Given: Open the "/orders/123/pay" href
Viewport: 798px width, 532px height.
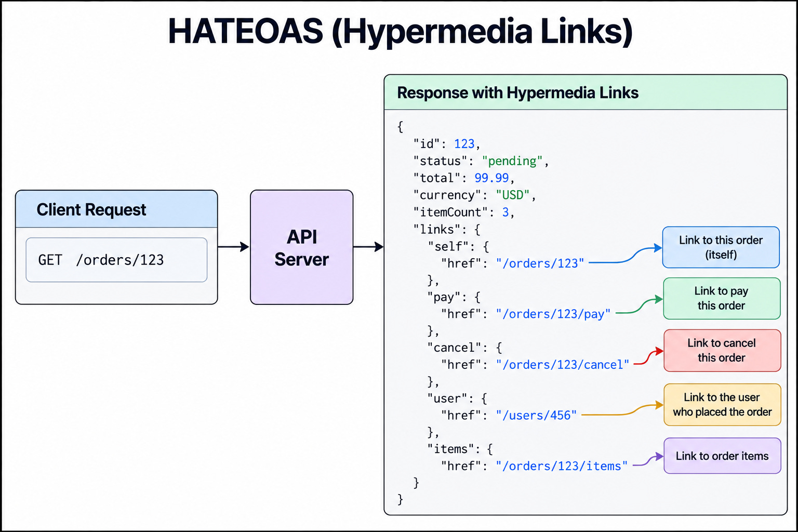Looking at the screenshot, I should tap(553, 314).
